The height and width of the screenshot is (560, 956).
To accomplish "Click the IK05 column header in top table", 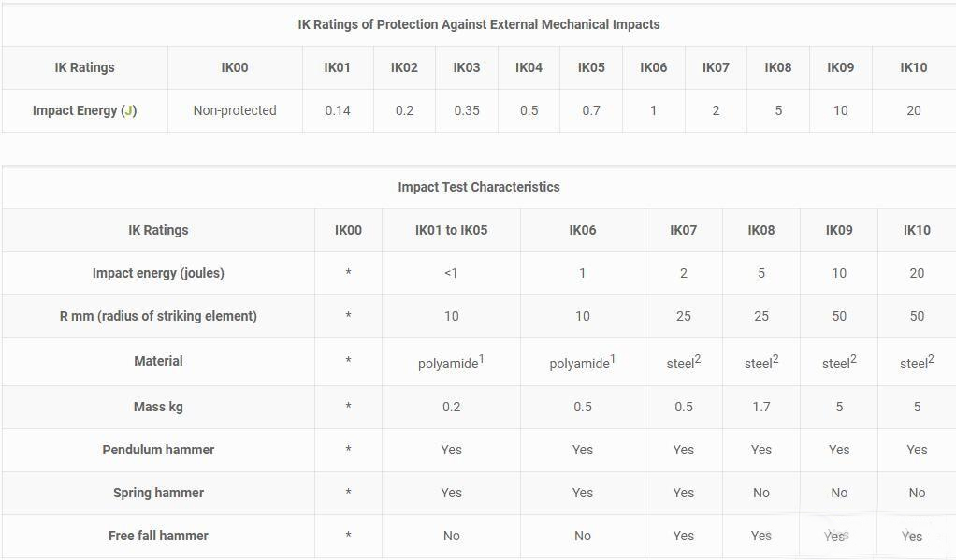I will (x=591, y=67).
